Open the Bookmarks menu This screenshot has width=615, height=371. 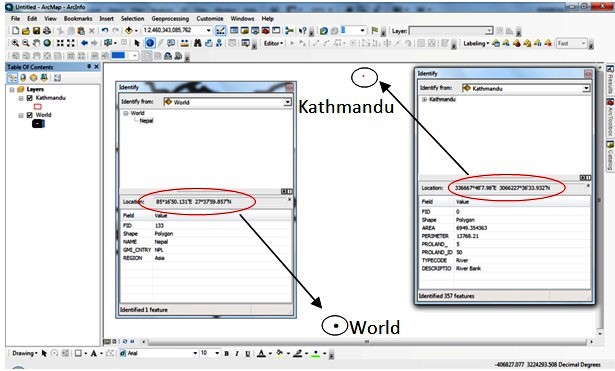[78, 18]
